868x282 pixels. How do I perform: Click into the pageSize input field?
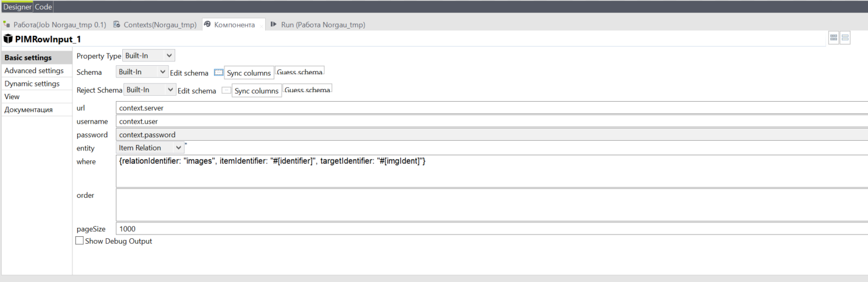click(x=491, y=229)
